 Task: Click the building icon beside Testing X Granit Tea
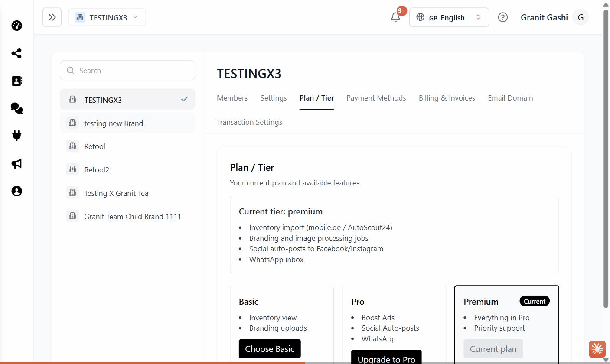(72, 193)
